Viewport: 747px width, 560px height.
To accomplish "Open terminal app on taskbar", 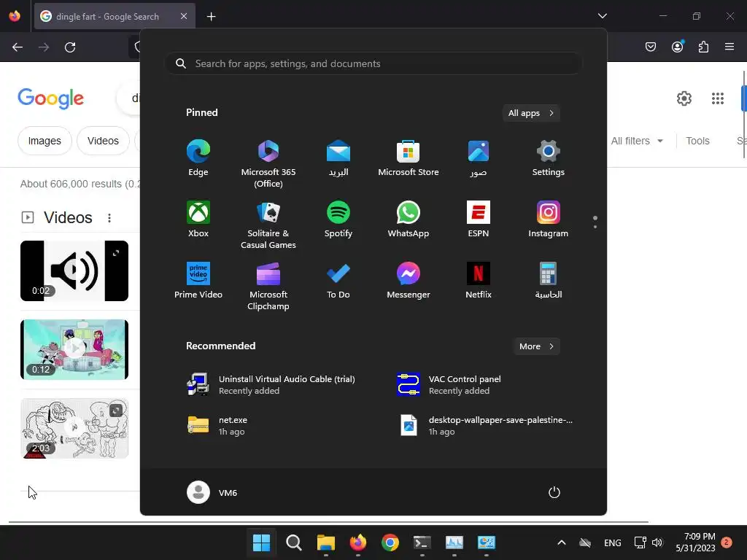I will (422, 542).
